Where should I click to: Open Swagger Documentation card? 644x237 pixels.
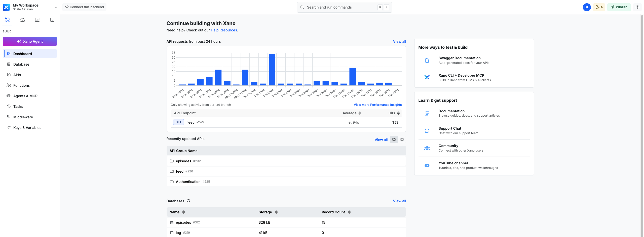474,60
